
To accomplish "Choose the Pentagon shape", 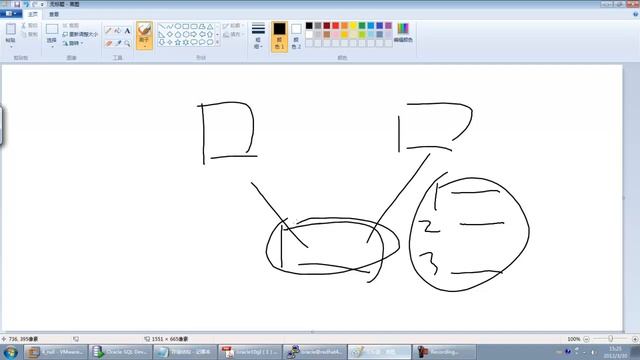I will click(178, 34).
